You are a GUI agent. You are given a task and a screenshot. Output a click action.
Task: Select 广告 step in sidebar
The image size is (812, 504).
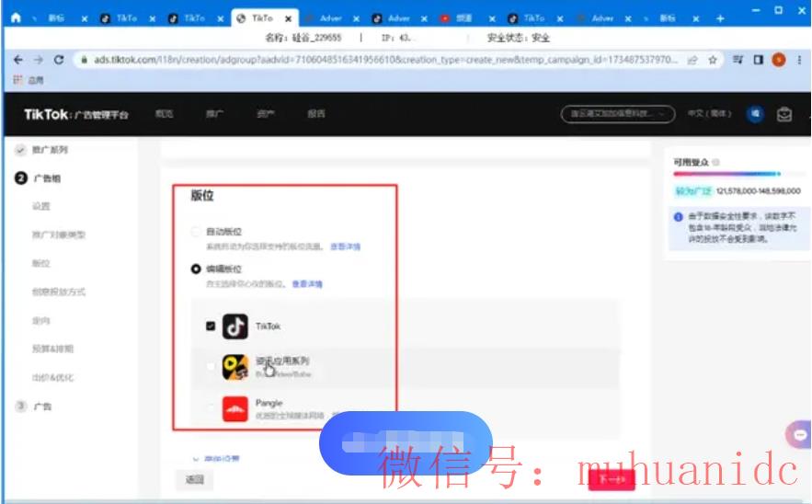(x=42, y=407)
